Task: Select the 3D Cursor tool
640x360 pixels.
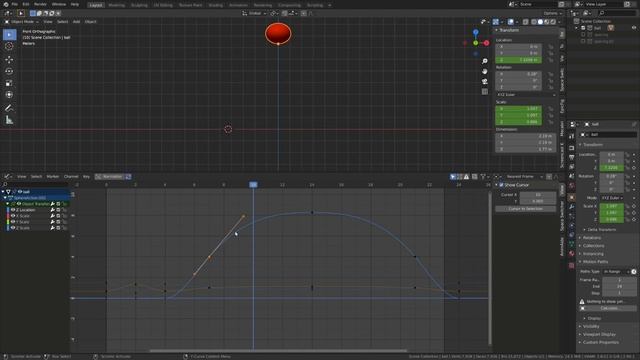Action: click(9, 47)
